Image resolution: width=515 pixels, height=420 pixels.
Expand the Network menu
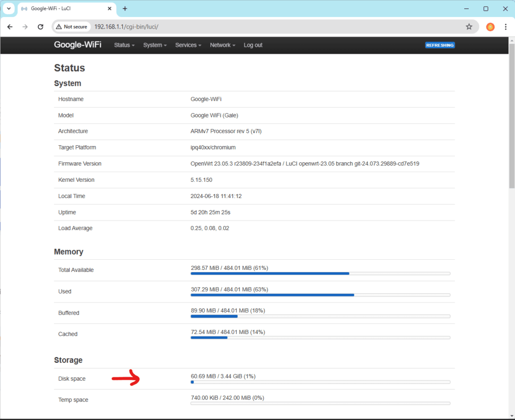(x=222, y=45)
